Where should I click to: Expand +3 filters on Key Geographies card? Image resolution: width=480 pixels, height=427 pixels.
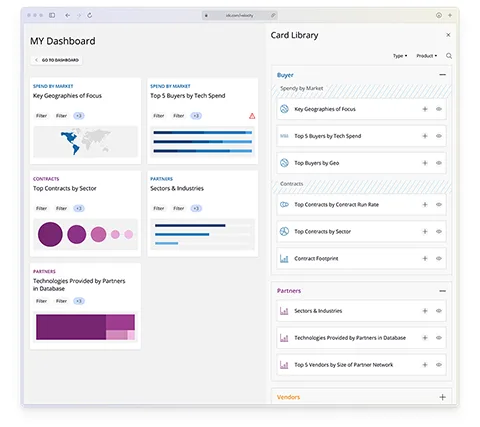79,116
